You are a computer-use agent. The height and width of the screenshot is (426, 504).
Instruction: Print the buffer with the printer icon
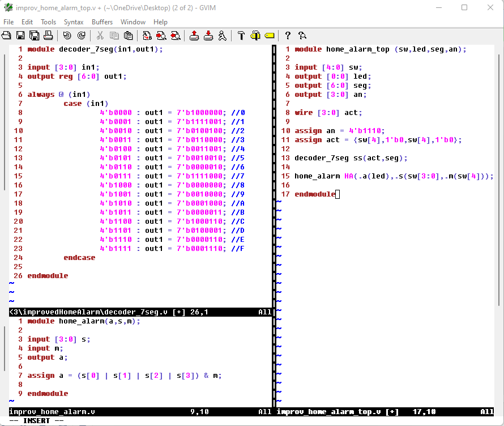(x=48, y=36)
